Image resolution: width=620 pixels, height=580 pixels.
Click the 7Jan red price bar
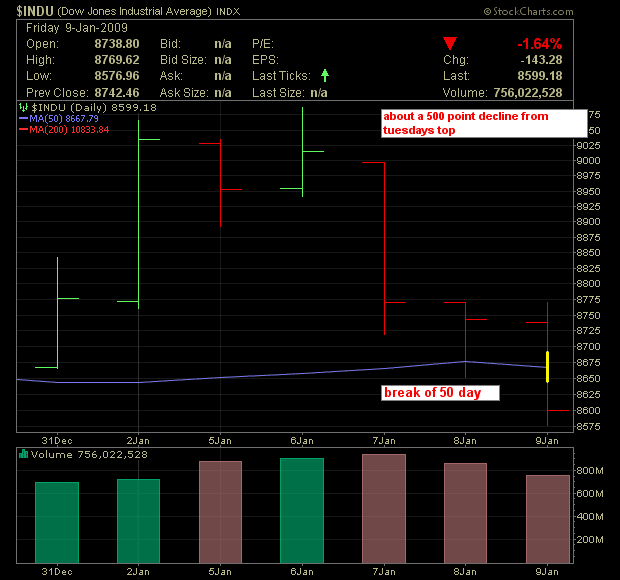point(384,248)
